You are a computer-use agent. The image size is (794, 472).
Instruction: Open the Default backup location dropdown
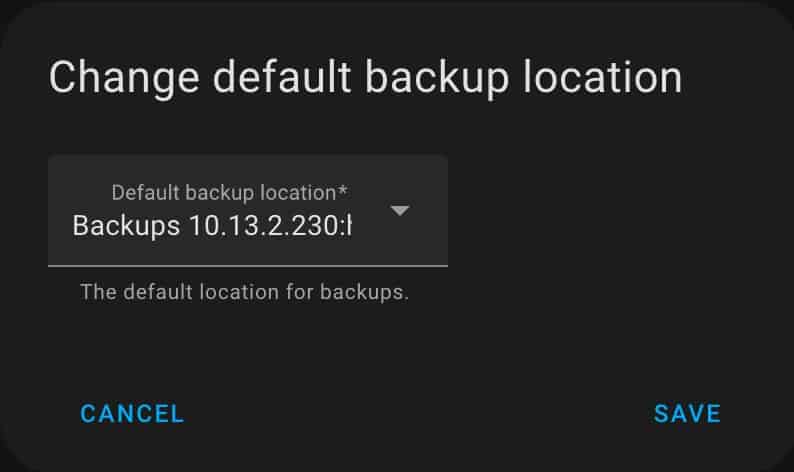(x=248, y=210)
